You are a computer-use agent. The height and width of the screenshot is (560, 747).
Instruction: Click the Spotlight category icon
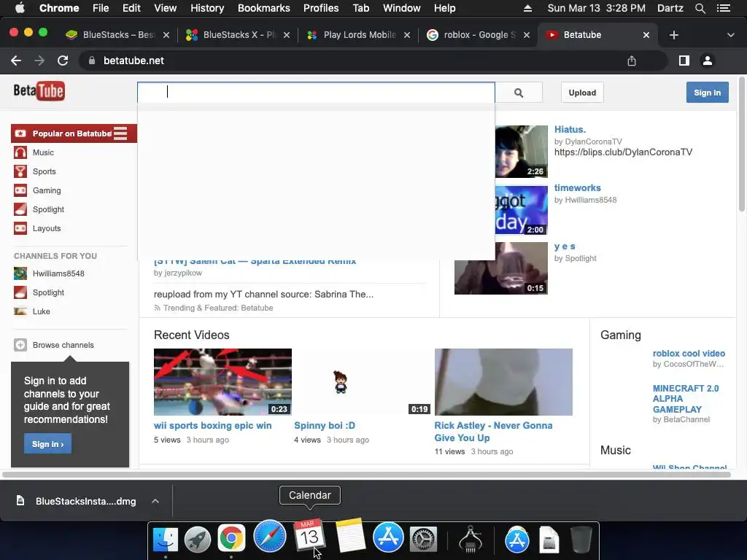pos(20,209)
